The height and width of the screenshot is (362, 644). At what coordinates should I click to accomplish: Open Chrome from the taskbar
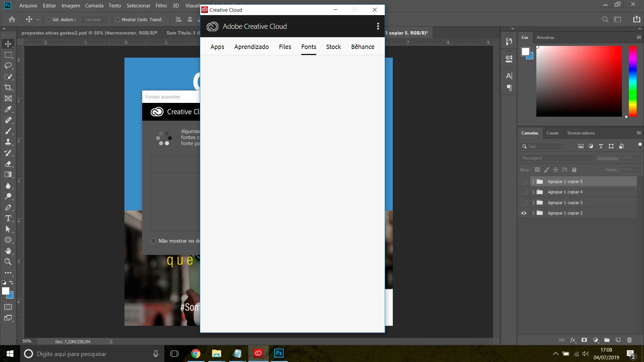(196, 354)
